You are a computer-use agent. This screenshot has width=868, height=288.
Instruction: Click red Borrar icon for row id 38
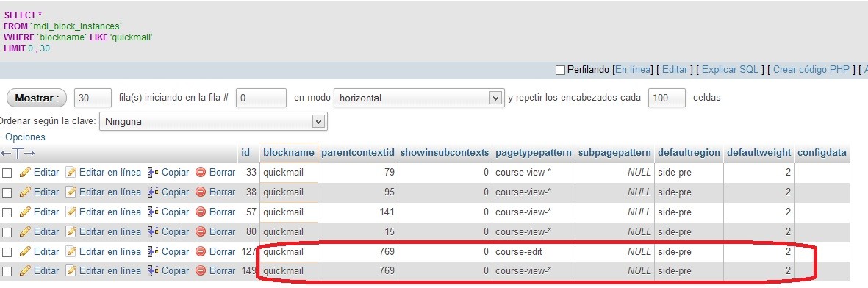201,192
